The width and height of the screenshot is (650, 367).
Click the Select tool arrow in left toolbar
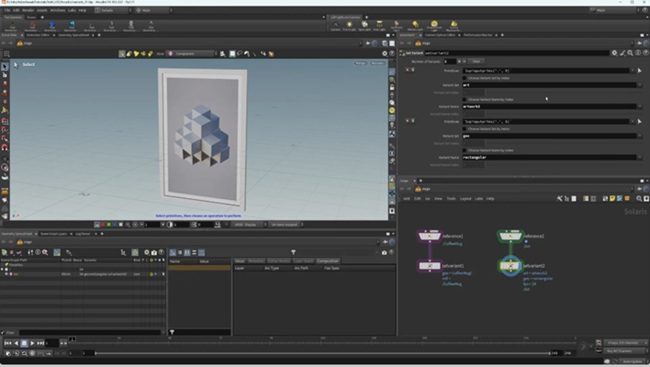coord(5,66)
